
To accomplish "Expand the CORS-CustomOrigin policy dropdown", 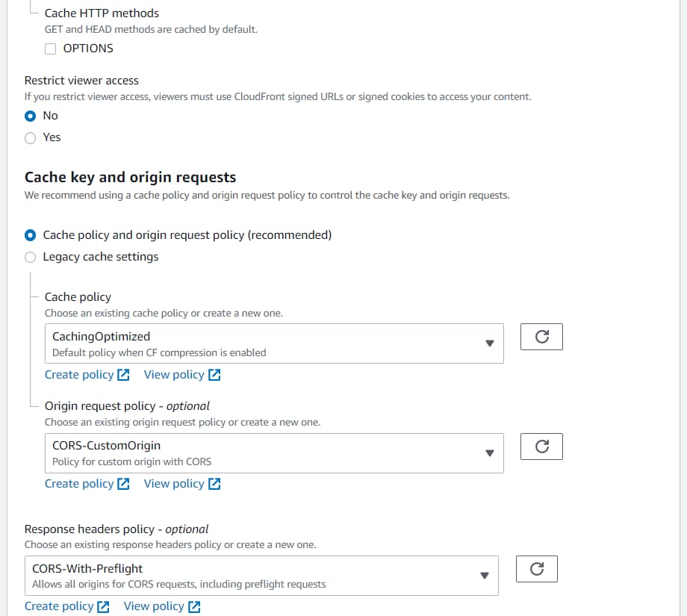I will coord(274,453).
